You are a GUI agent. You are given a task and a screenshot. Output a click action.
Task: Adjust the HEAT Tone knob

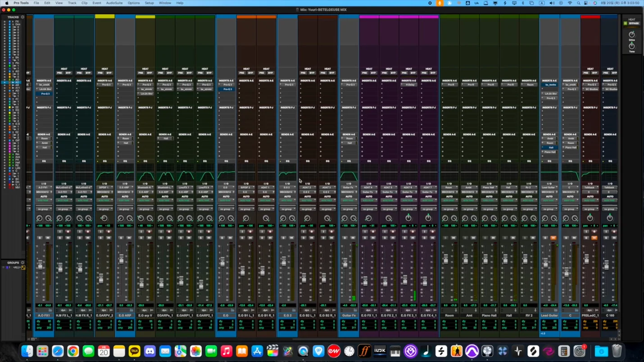pos(632,46)
